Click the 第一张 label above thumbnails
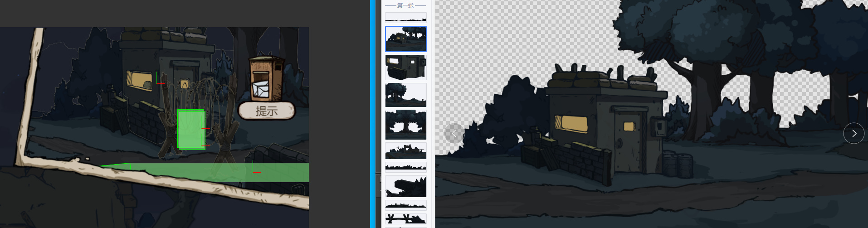The height and width of the screenshot is (228, 868). pyautogui.click(x=405, y=5)
